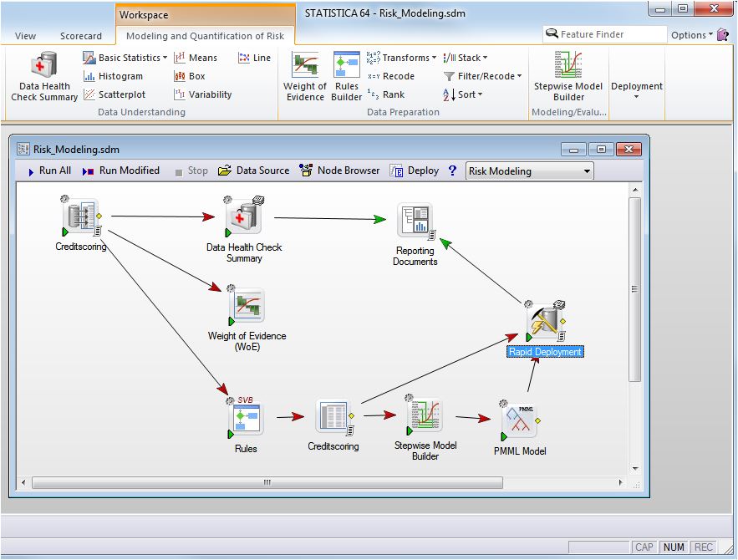Run the PMML Model node green arrow

[504, 436]
